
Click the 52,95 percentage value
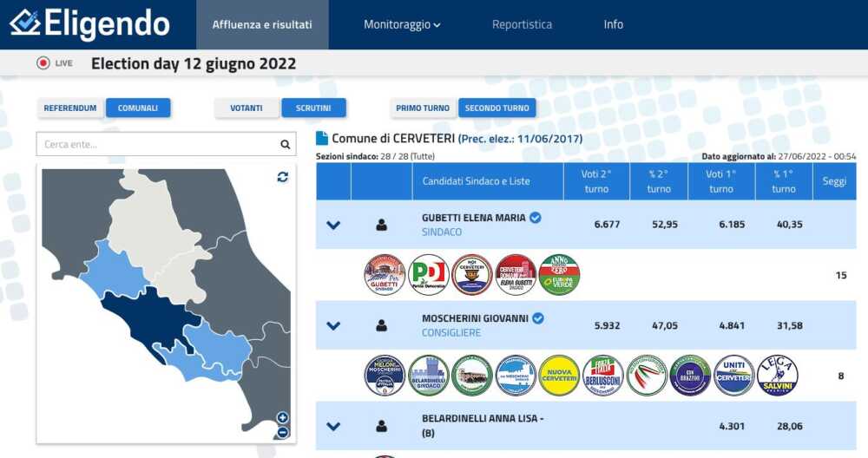[x=665, y=224]
